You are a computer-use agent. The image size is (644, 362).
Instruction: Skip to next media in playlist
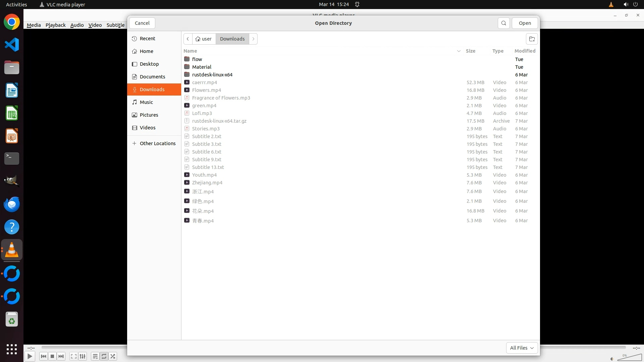coord(61,356)
